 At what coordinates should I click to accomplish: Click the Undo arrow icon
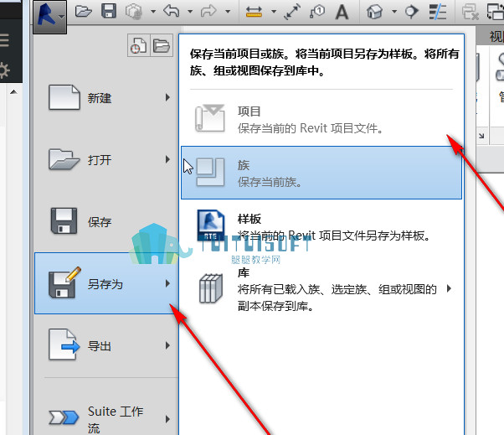171,11
